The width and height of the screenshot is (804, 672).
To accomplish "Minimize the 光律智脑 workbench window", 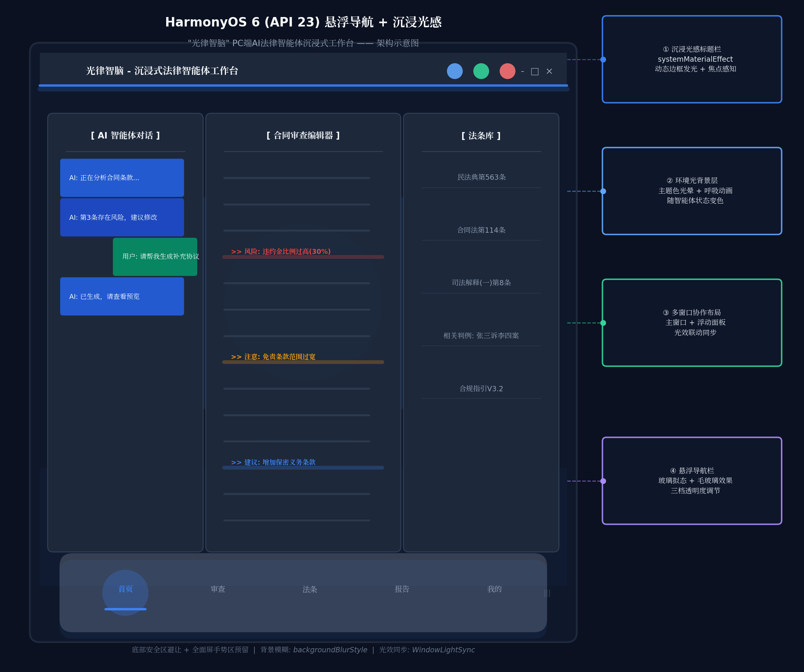I will click(x=522, y=72).
